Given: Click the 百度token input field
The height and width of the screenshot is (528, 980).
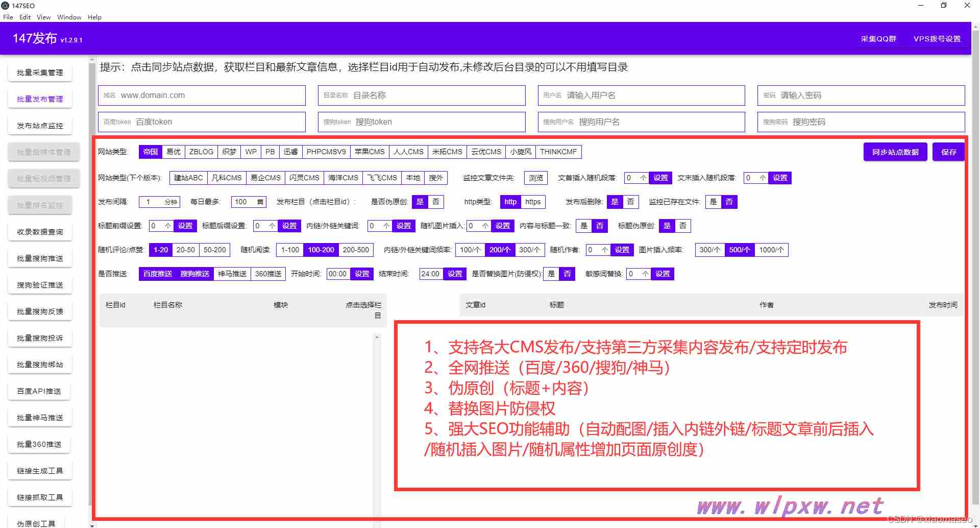Looking at the screenshot, I should pyautogui.click(x=202, y=122).
